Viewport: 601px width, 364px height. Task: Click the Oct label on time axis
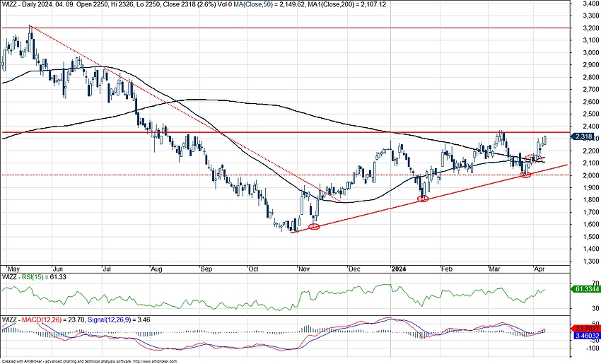pos(253,269)
